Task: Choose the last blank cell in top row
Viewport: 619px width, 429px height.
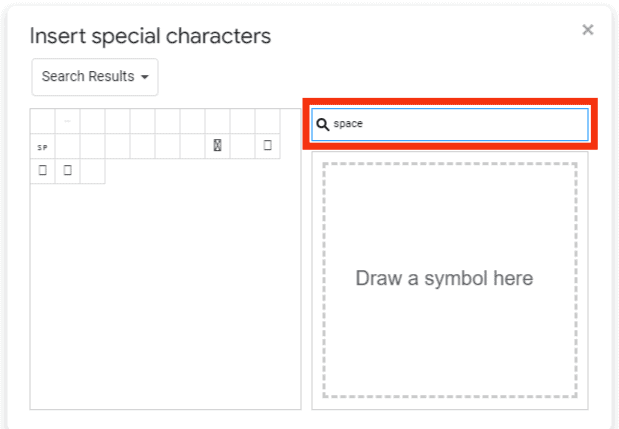Action: coord(267,121)
